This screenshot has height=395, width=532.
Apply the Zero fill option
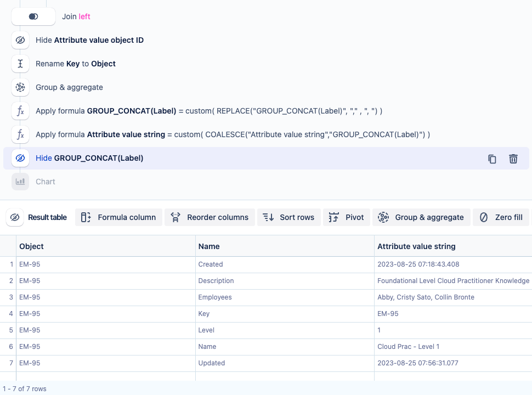point(501,217)
